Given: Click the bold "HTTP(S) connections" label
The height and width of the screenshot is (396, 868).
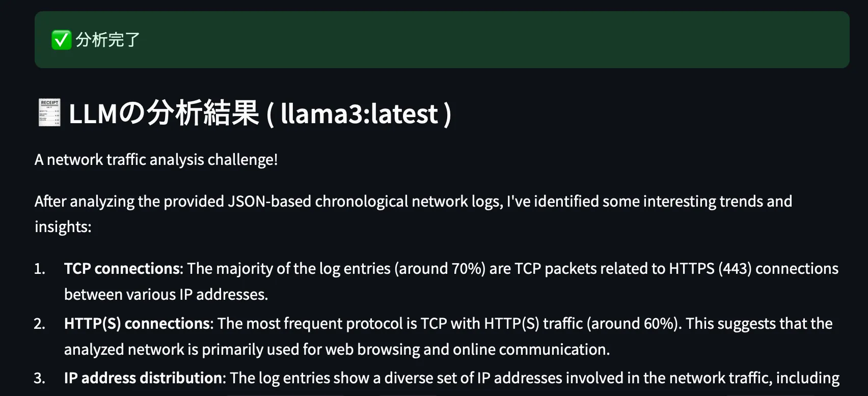Looking at the screenshot, I should 137,324.
